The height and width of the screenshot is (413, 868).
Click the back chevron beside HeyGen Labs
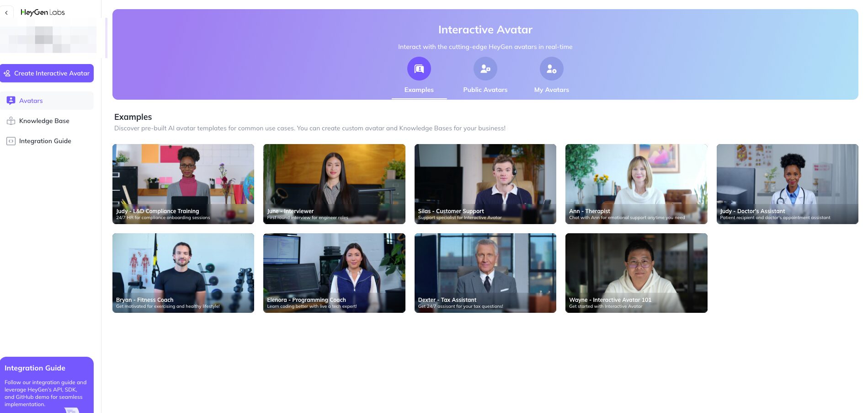6,13
